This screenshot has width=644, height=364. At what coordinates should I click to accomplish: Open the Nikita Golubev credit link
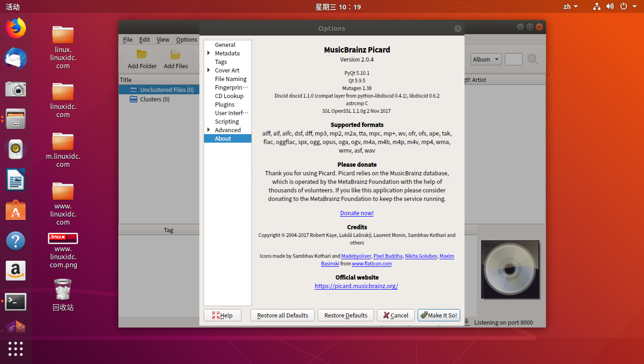click(421, 256)
